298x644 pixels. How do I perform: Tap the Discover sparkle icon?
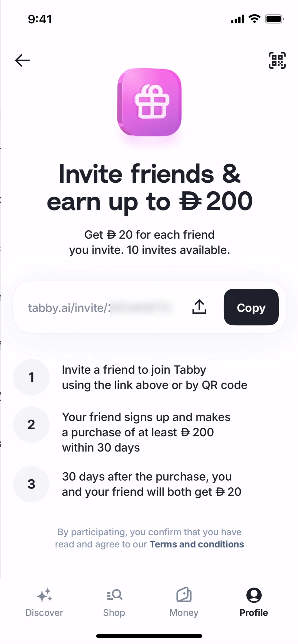pos(45,595)
